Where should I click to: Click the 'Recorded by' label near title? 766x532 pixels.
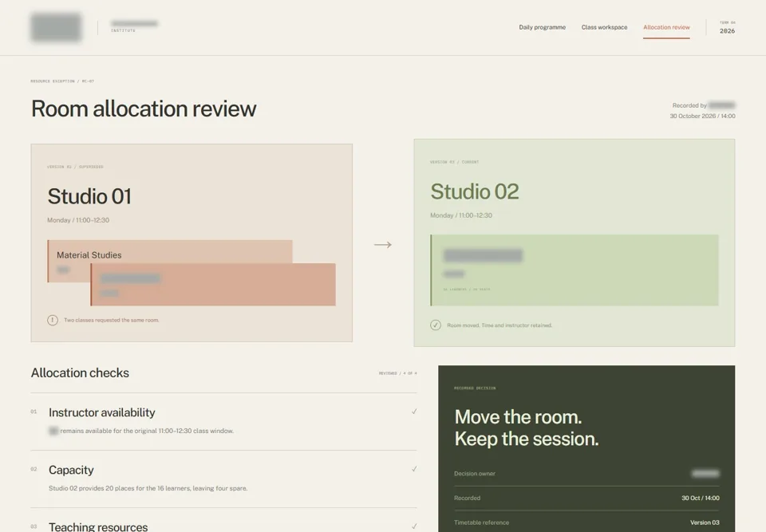pyautogui.click(x=689, y=105)
